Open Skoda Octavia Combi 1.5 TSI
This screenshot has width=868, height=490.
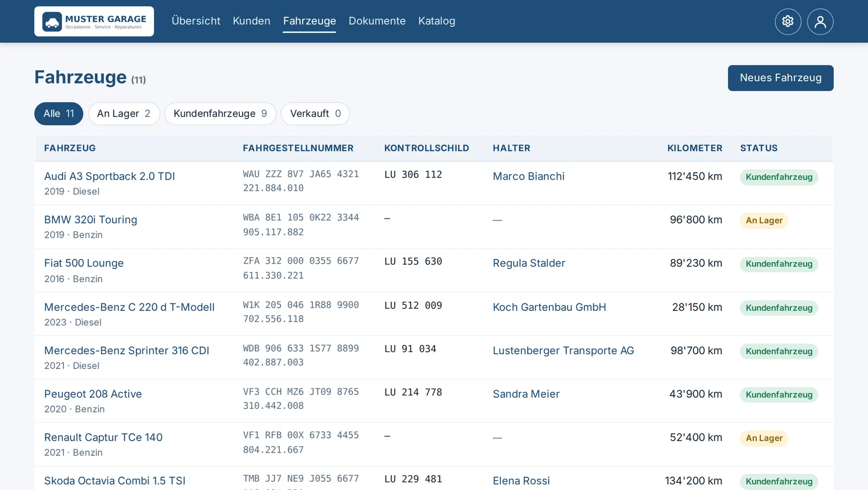tap(115, 481)
